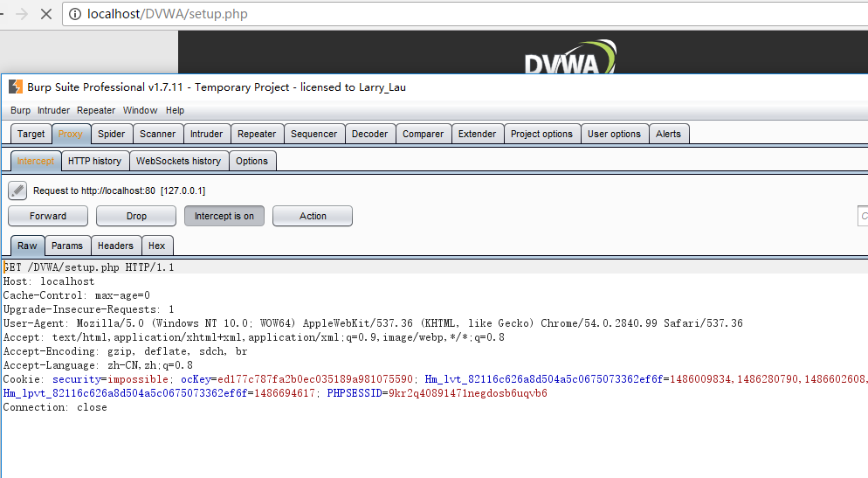Viewport: 868px width, 478px height.
Task: Open the HTTP history sub-tab
Action: [x=94, y=161]
